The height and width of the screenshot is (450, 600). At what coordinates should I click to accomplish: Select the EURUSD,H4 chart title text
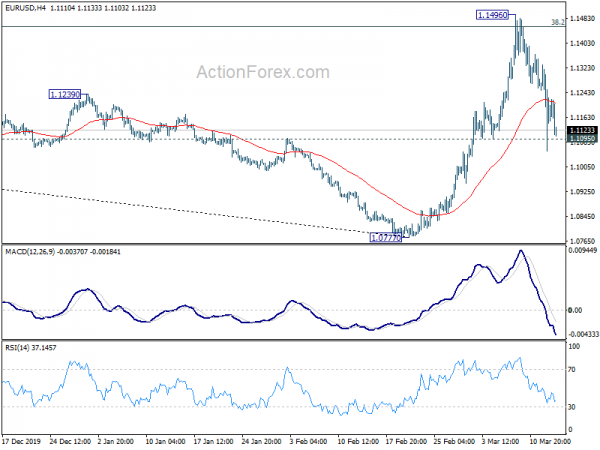coord(25,8)
